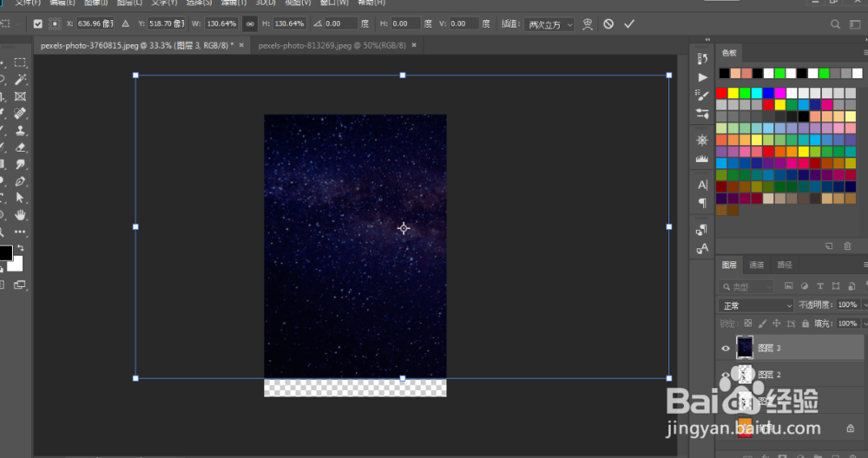This screenshot has height=458, width=868.
Task: Switch to the 通道 Channels tab
Action: point(757,265)
